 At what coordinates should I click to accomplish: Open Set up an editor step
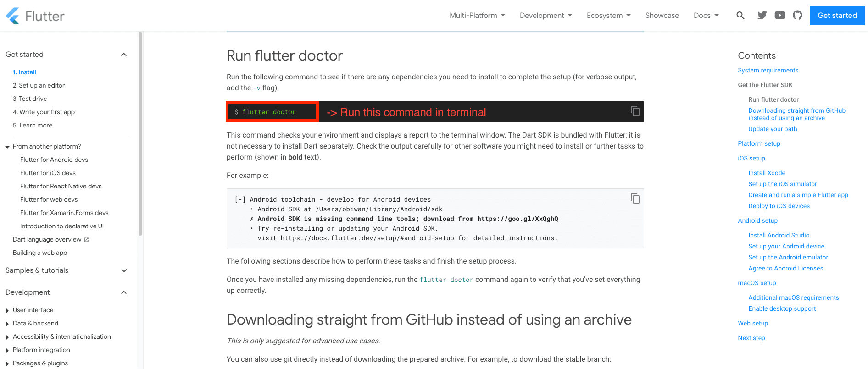click(x=39, y=85)
